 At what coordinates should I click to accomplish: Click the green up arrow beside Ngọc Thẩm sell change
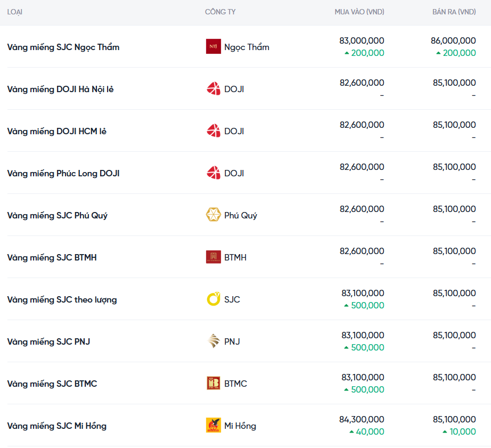(438, 53)
